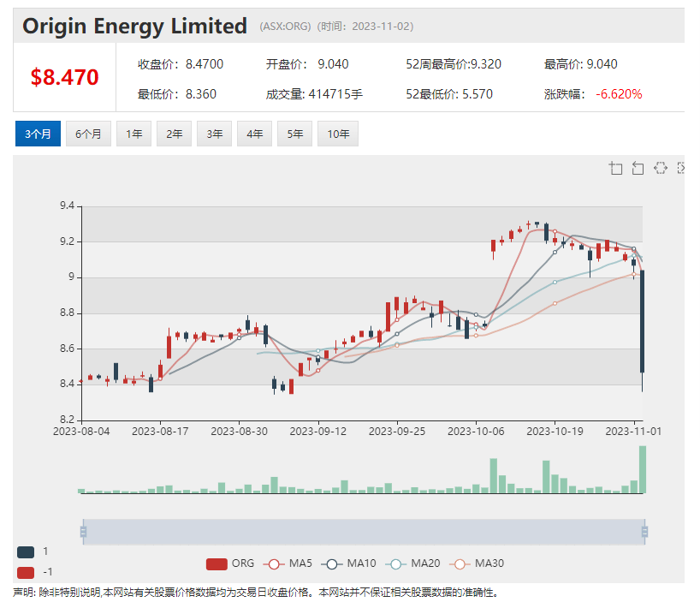The height and width of the screenshot is (608, 700).
Task: Select the 3个月 time range tab
Action: (x=38, y=134)
